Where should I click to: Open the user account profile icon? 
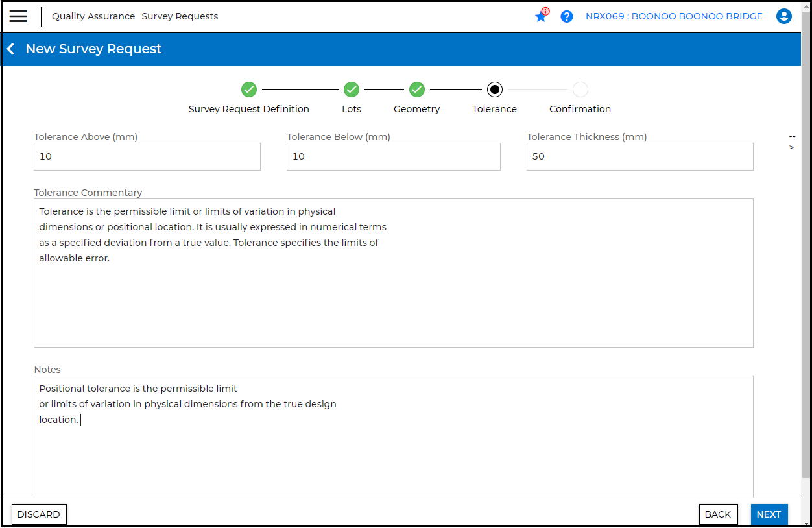pos(784,16)
